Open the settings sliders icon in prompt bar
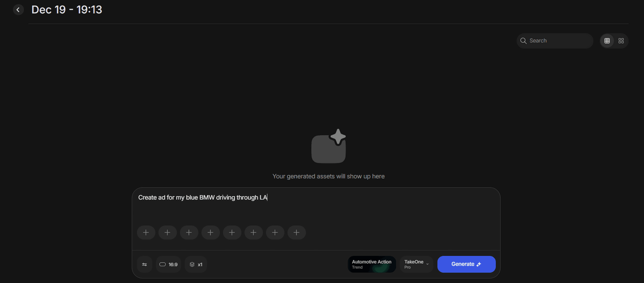The height and width of the screenshot is (283, 644). click(x=144, y=265)
